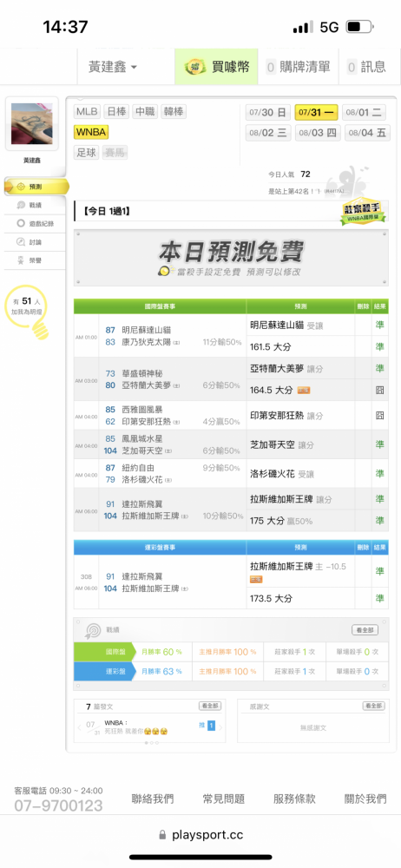Choose the 08/02 三 date
This screenshot has width=401, height=868.
[x=268, y=133]
